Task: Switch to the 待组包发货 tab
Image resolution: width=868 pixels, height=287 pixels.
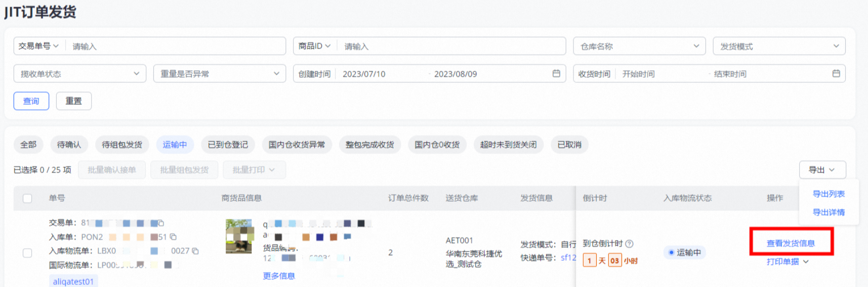Action: 122,145
